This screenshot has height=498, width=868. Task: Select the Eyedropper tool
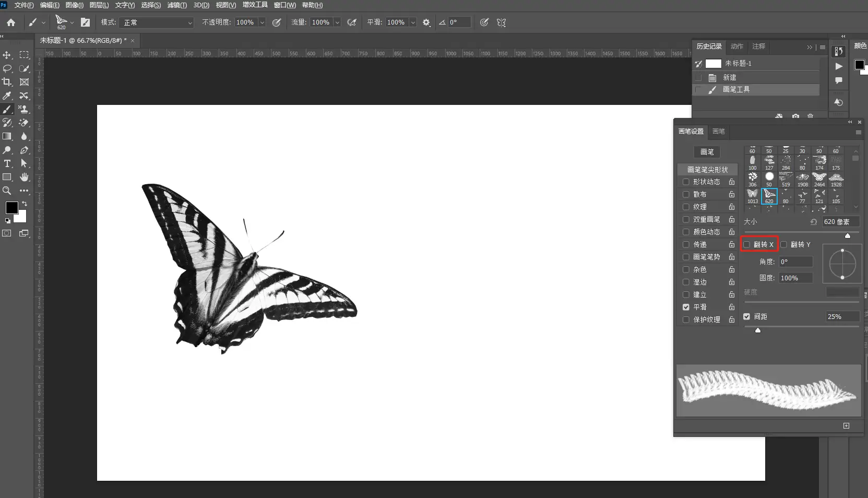point(7,96)
